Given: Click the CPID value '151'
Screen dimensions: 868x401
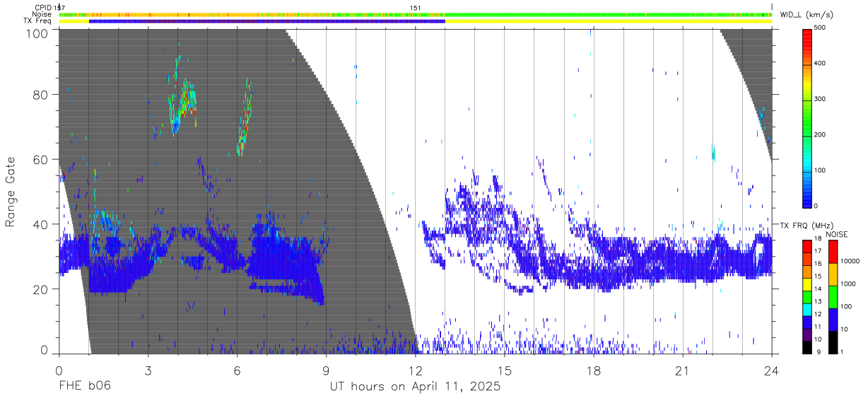Looking at the screenshot, I should tap(416, 7).
